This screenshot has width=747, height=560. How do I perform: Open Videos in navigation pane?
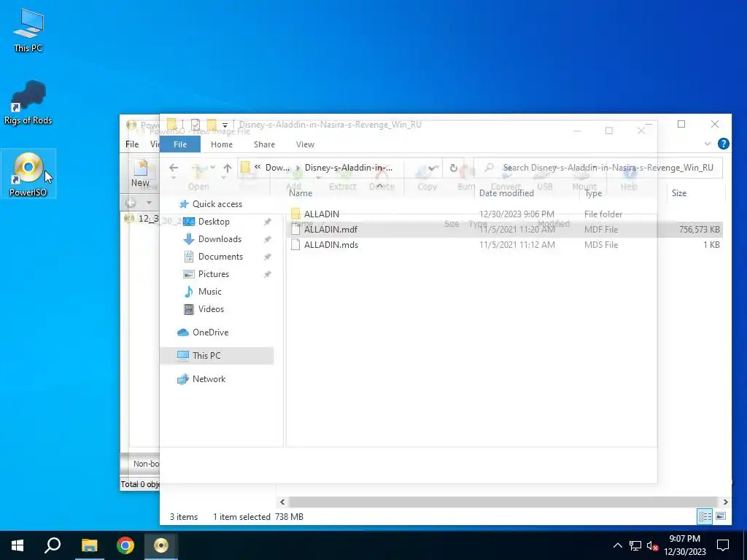point(211,309)
